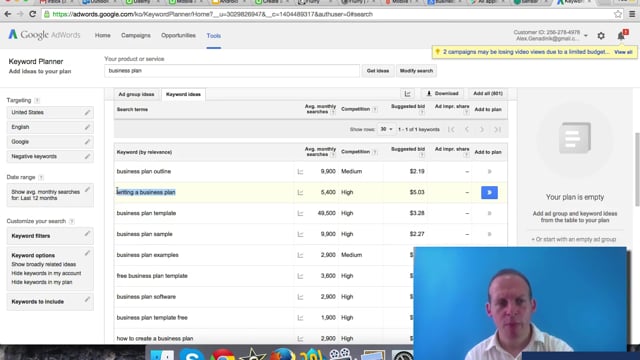Edit Keywords to include pencil
Screen dimensions: 640x360
click(87, 300)
